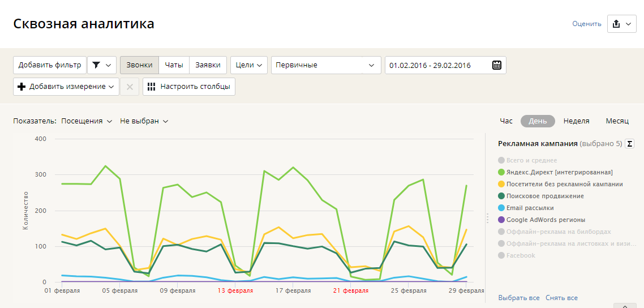Screen dimensions: 644x308
Task: Click the Выбрать все link
Action: pos(519,298)
